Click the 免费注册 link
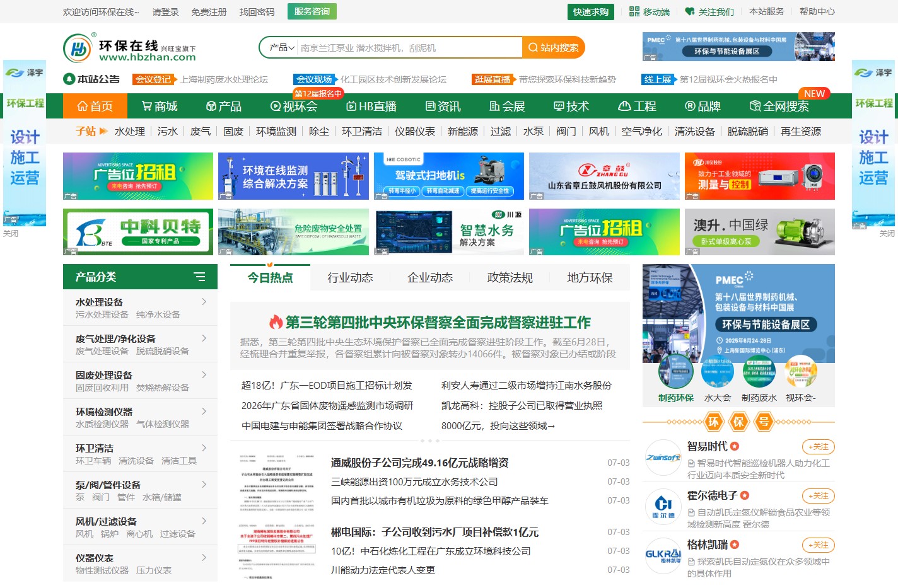 [x=209, y=12]
